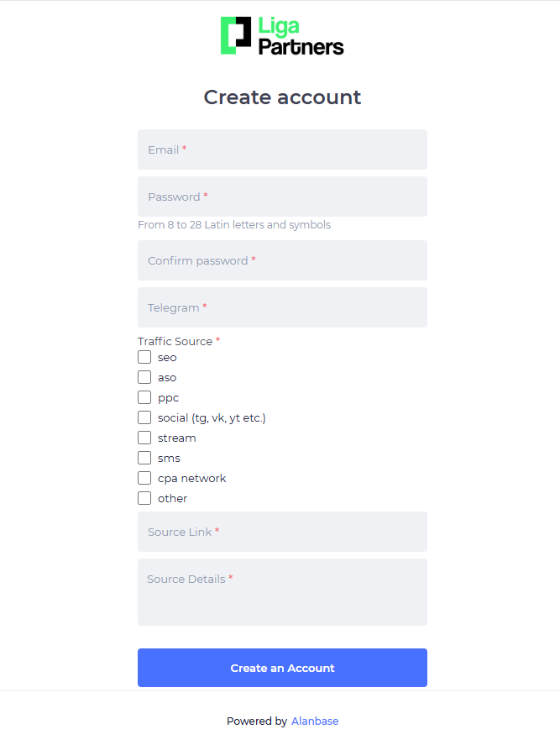This screenshot has width=560, height=745.
Task: Enable the aso checkbox
Action: click(144, 377)
